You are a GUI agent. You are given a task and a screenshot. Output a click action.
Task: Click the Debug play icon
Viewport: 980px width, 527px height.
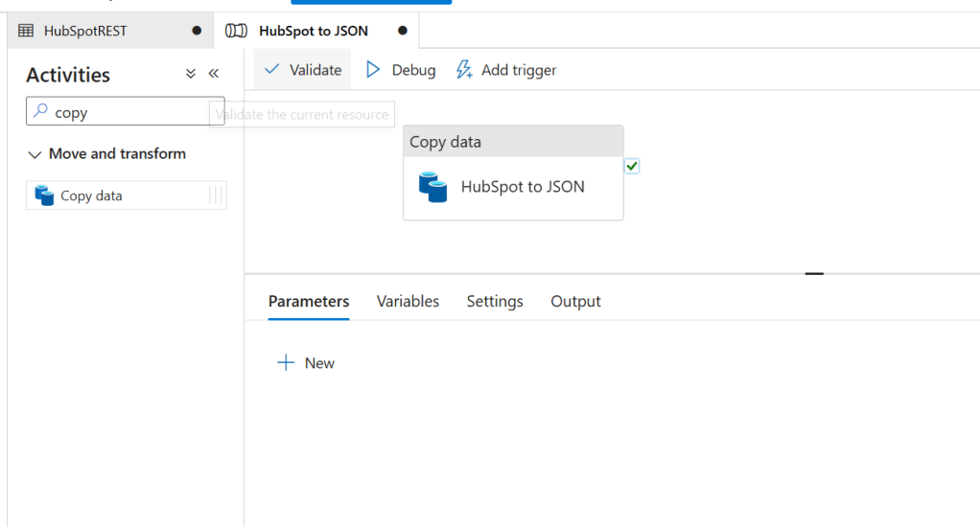(x=374, y=70)
